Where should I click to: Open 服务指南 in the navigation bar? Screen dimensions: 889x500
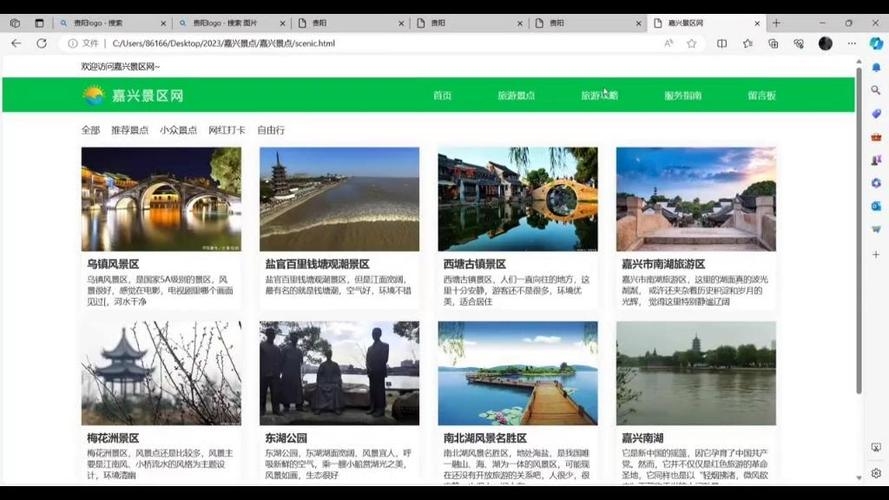[x=683, y=96]
